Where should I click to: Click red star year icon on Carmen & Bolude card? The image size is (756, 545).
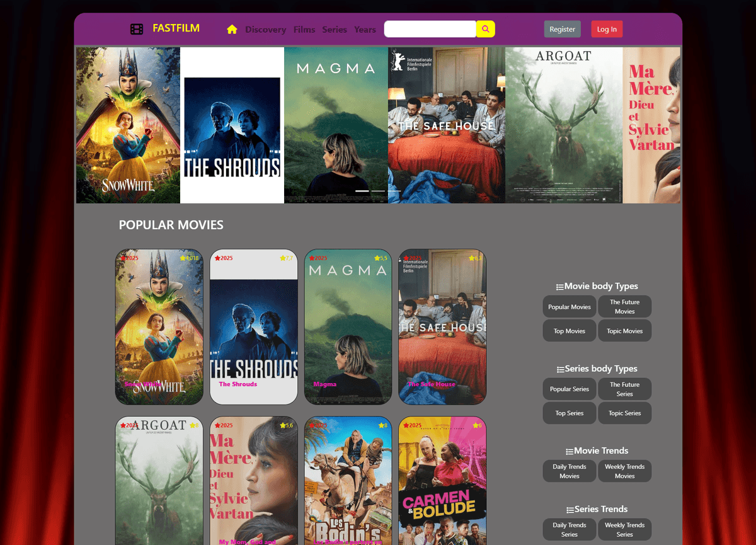[406, 425]
